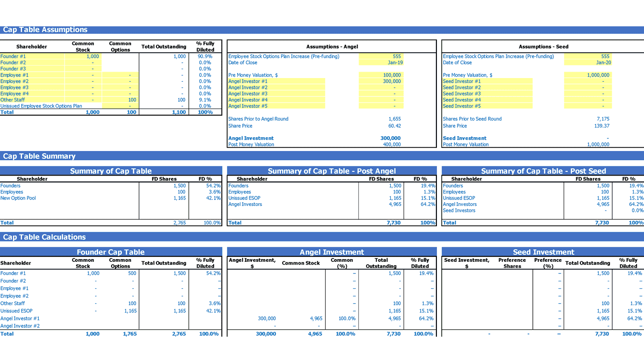The height and width of the screenshot is (363, 644).
Task: Select the bold Seed Investment label in Assumptions
Action: pyautogui.click(x=465, y=138)
